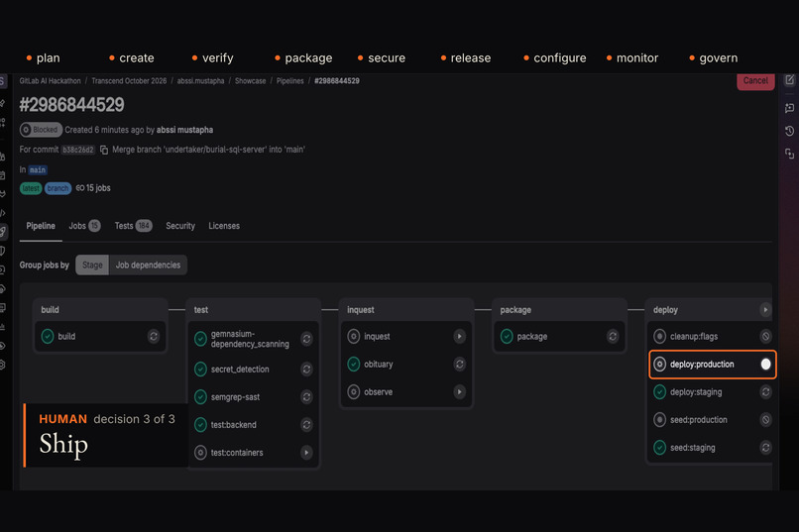
Task: Retry the package job
Action: click(613, 336)
